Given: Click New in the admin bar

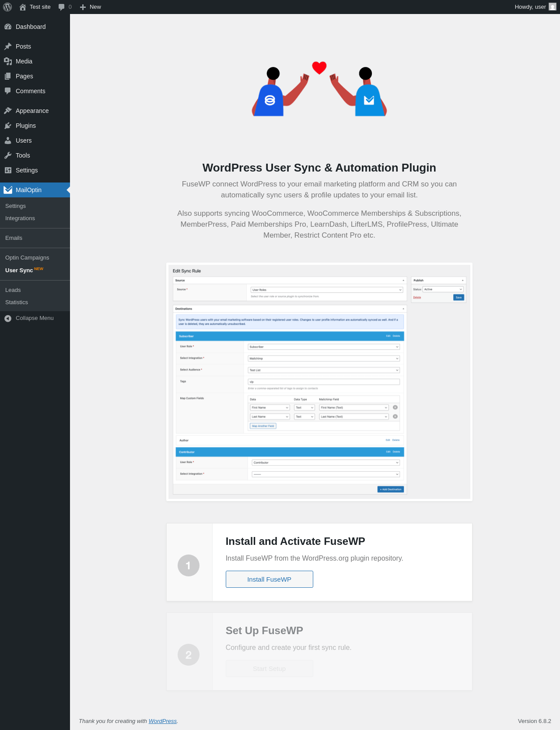Looking at the screenshot, I should 91,7.
